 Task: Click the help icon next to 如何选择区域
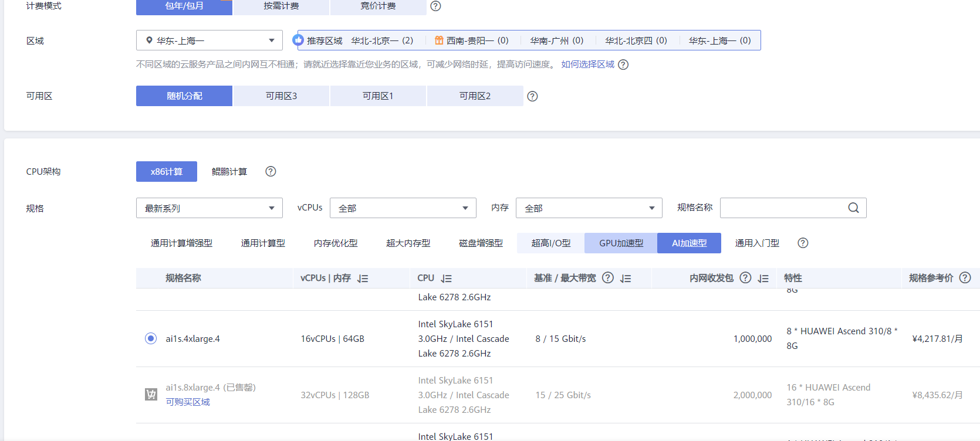tap(623, 65)
